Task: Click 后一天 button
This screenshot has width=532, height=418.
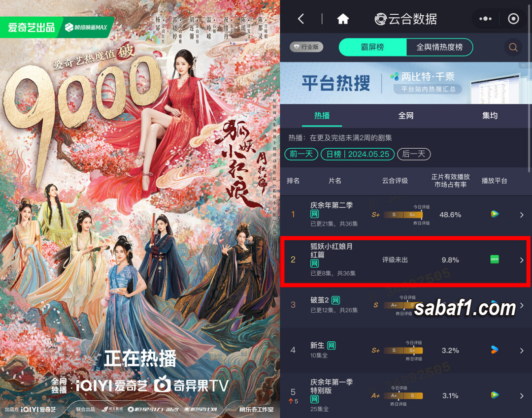Action: coord(414,154)
